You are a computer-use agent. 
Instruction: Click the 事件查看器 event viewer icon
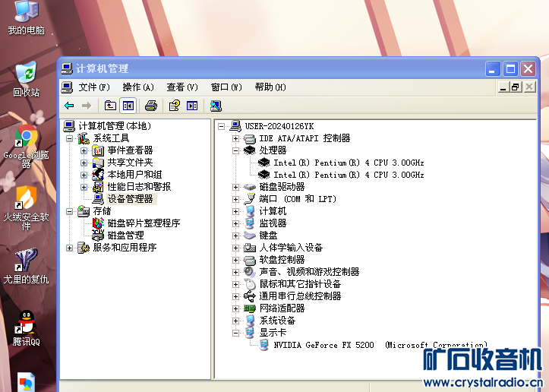coord(98,150)
